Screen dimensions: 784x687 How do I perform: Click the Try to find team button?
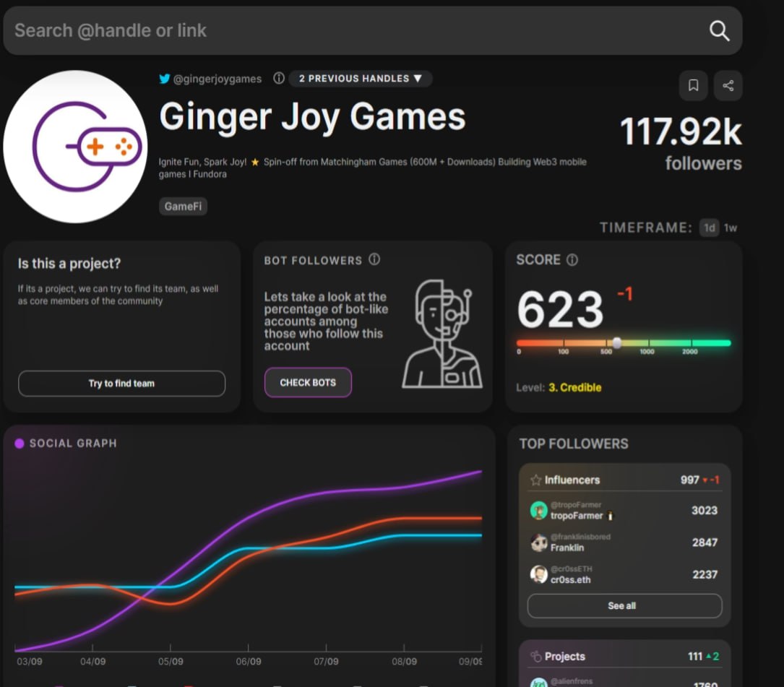(x=121, y=384)
